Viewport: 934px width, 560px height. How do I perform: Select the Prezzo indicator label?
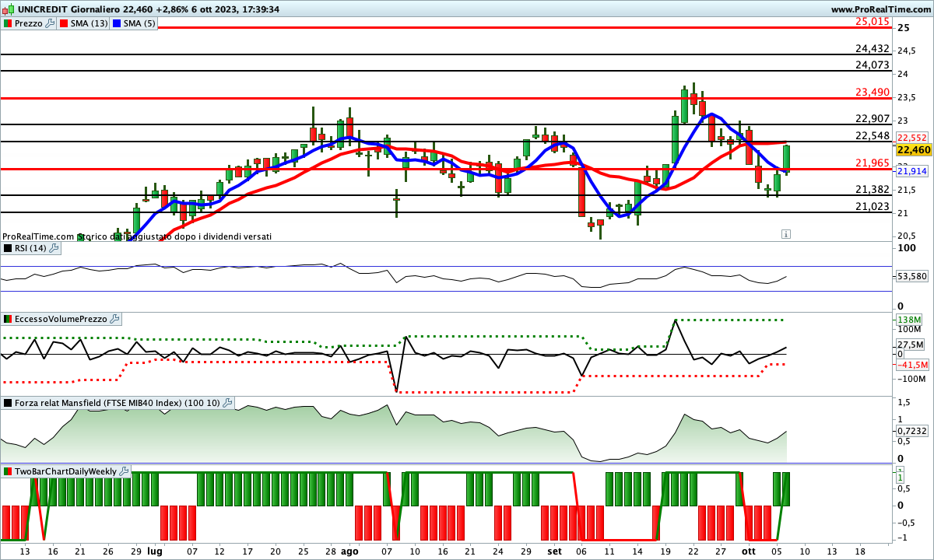click(x=29, y=23)
